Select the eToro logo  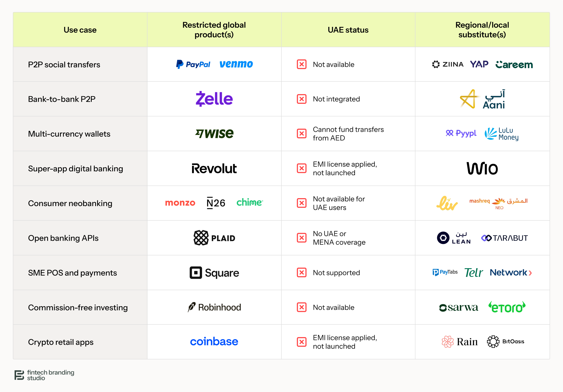tap(507, 307)
